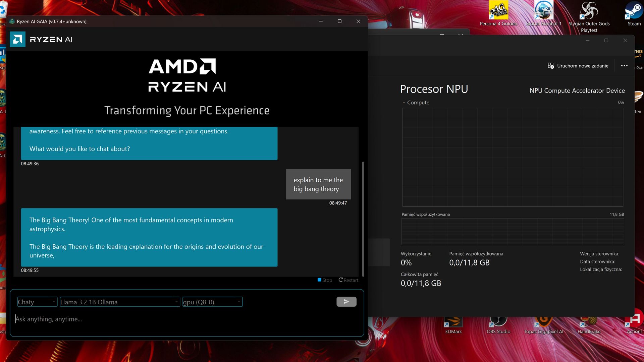Click the 'What would you like to chat about?' text
The image size is (644, 362).
point(79,149)
